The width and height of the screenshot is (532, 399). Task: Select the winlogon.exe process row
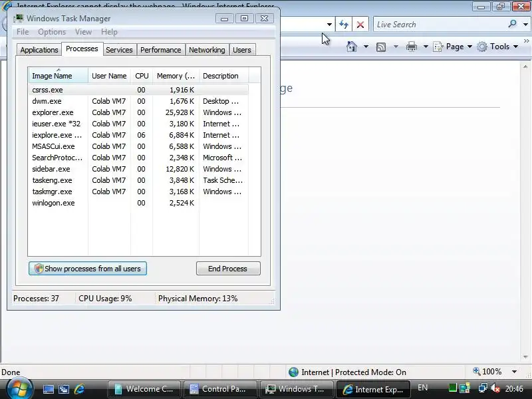click(x=138, y=203)
